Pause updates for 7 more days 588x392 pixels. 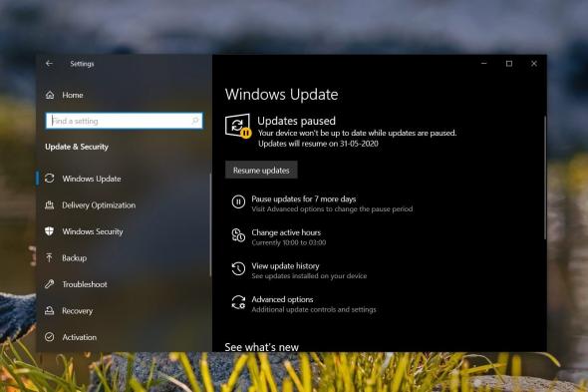[304, 198]
